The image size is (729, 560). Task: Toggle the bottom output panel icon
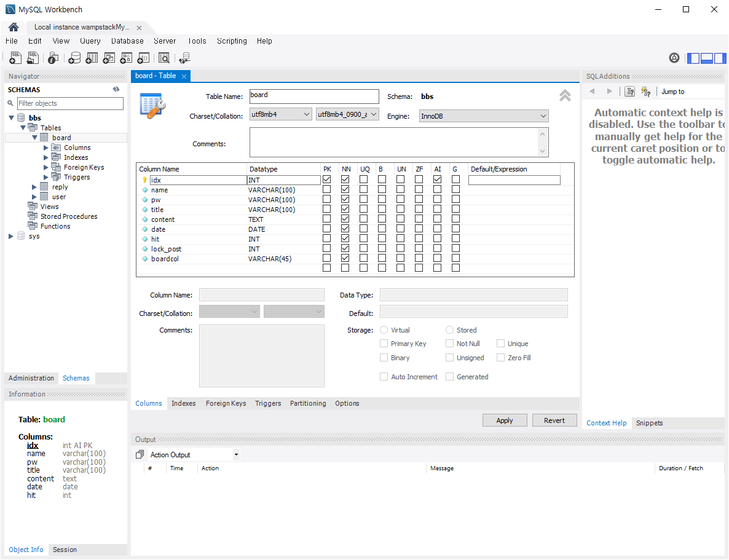point(707,58)
